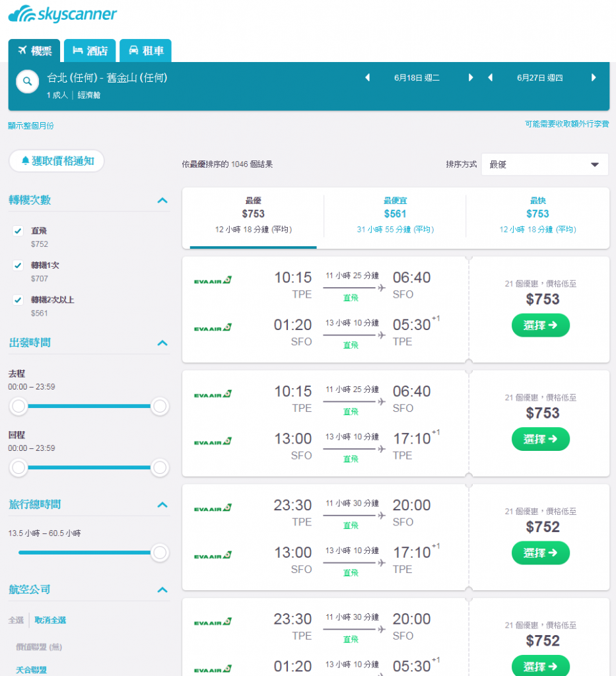The width and height of the screenshot is (616, 676).
Task: Go to next departure date after 6月18日
Action: (x=471, y=78)
